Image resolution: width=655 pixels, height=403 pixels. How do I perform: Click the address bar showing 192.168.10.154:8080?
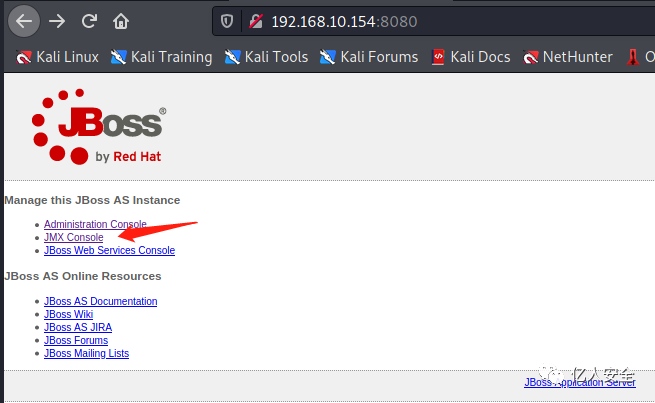pyautogui.click(x=434, y=21)
